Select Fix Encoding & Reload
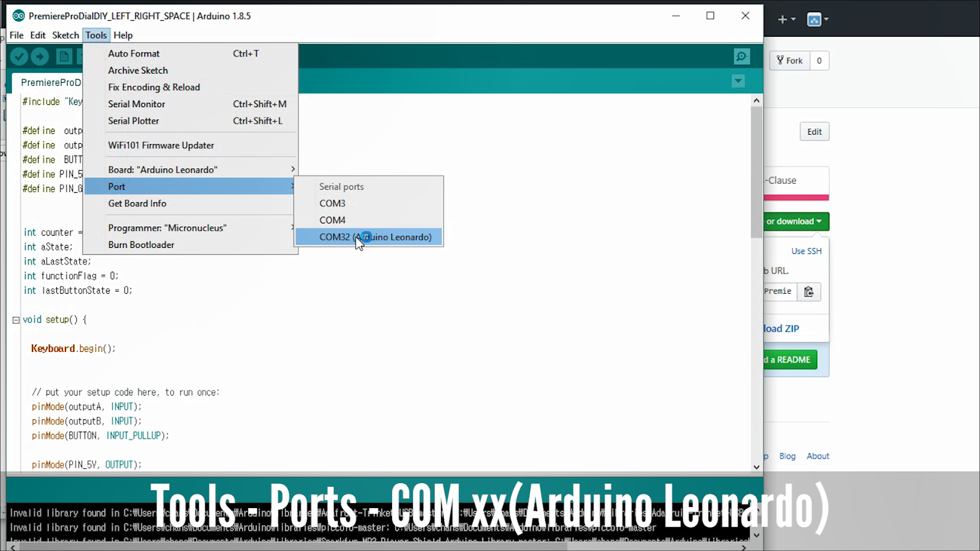Image resolution: width=980 pixels, height=551 pixels. 190,88
